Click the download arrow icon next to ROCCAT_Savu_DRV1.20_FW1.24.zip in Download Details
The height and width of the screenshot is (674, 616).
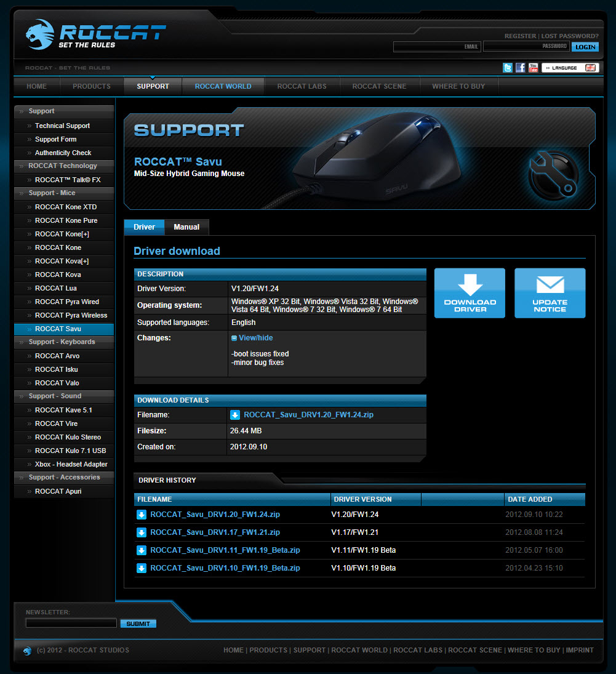pos(235,415)
